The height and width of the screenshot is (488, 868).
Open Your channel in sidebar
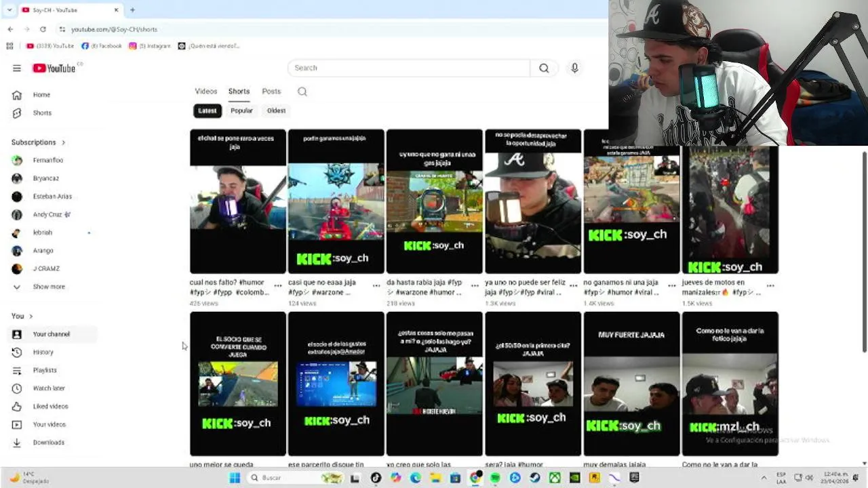pyautogui.click(x=53, y=334)
